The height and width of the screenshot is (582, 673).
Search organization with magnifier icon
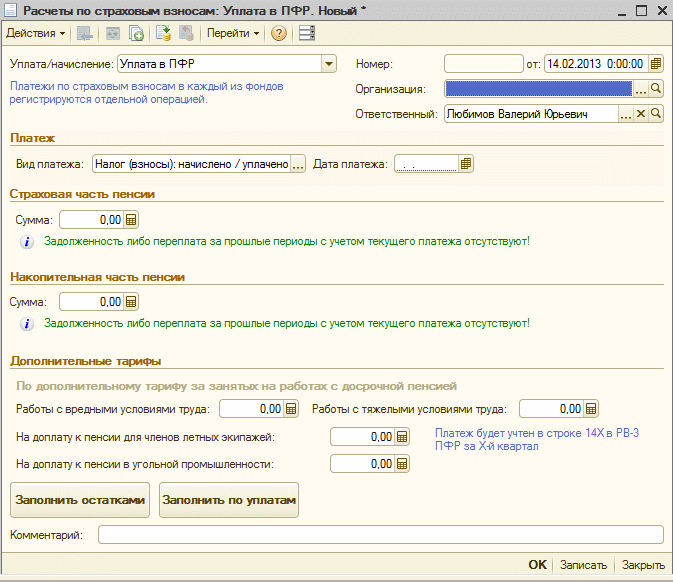pos(657,89)
